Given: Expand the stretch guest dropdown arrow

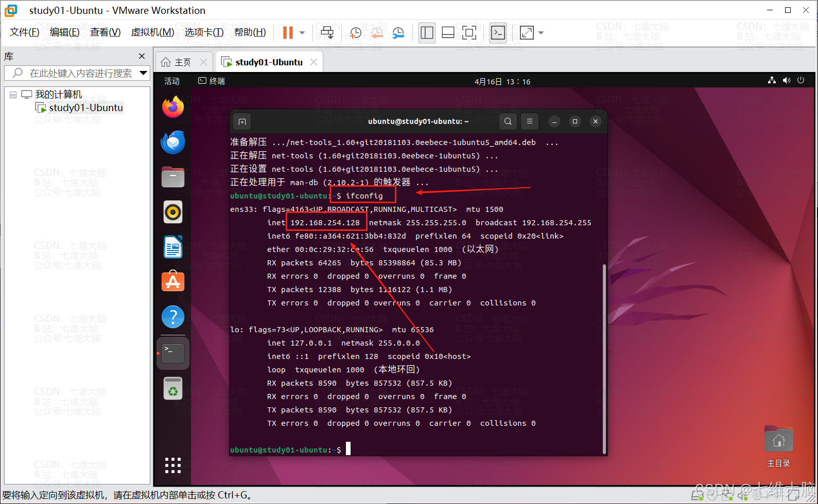Looking at the screenshot, I should [x=541, y=33].
